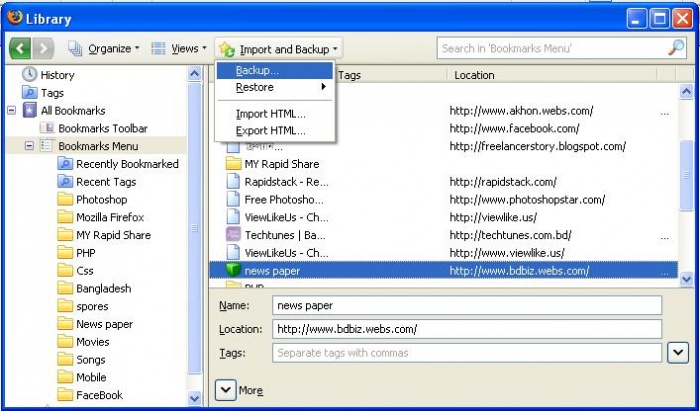The height and width of the screenshot is (411, 700).
Task: Click sidebar scrollbar up arrow
Action: tap(195, 74)
